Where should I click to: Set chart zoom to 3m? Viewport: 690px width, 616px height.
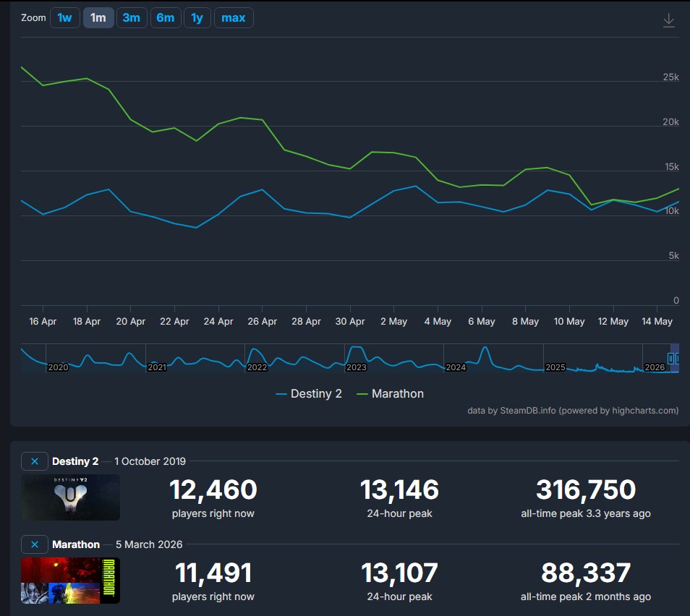132,18
